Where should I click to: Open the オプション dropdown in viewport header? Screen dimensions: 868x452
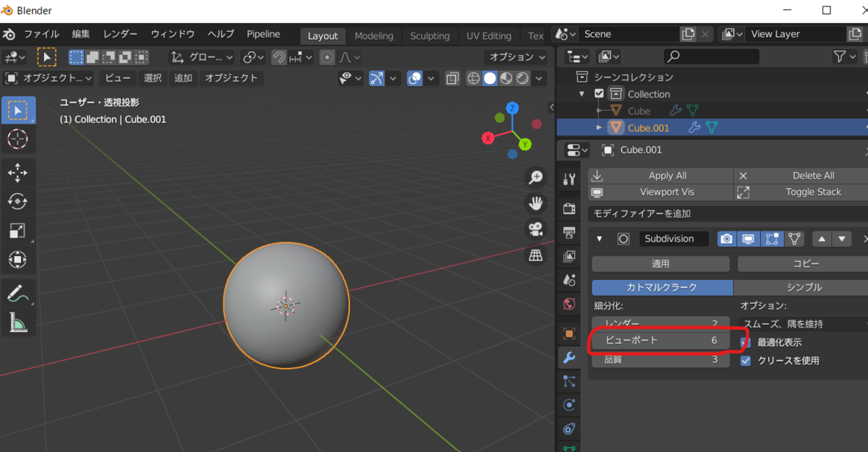[x=518, y=57]
